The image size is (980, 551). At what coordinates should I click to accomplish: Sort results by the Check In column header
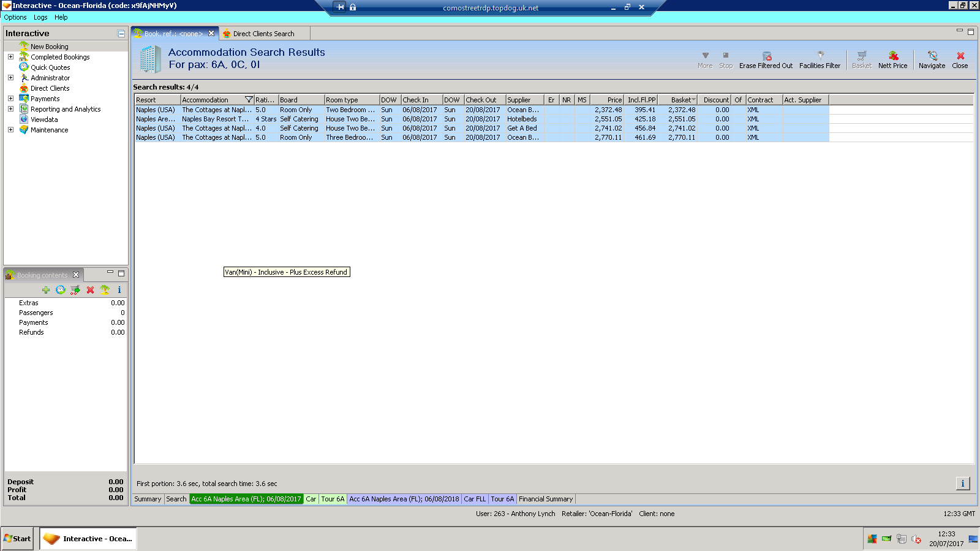click(422, 100)
